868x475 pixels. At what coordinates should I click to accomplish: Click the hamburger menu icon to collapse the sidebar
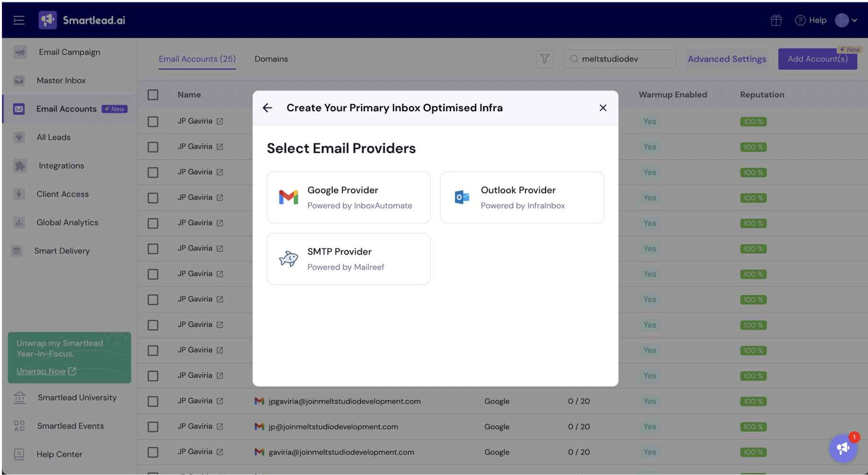(x=19, y=20)
